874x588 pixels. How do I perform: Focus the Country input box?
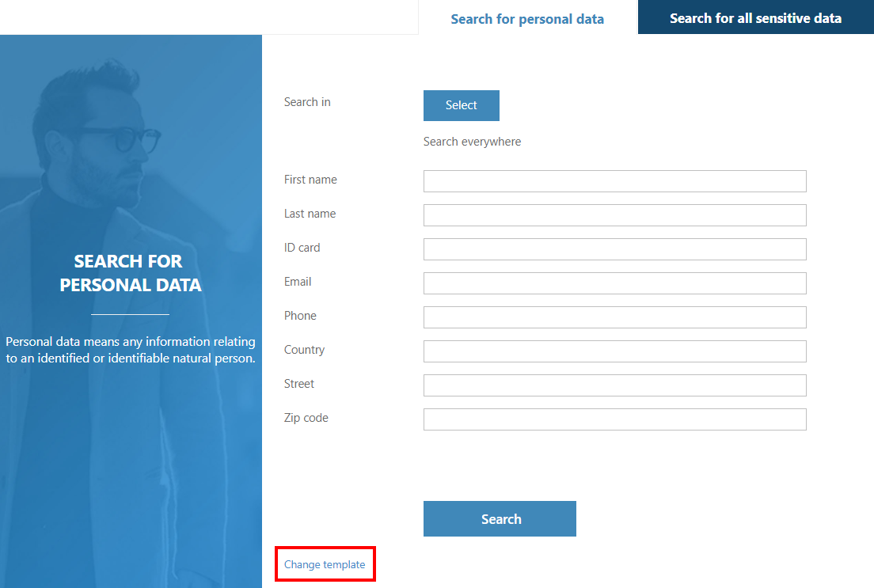click(x=614, y=351)
